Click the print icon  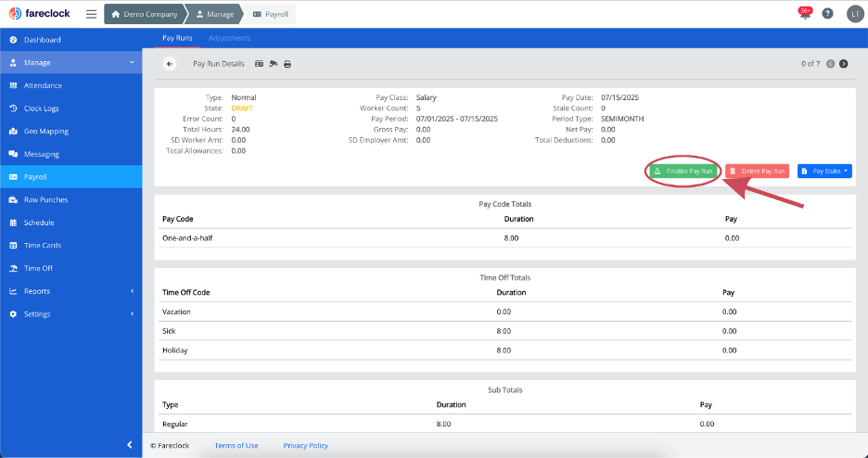287,64
